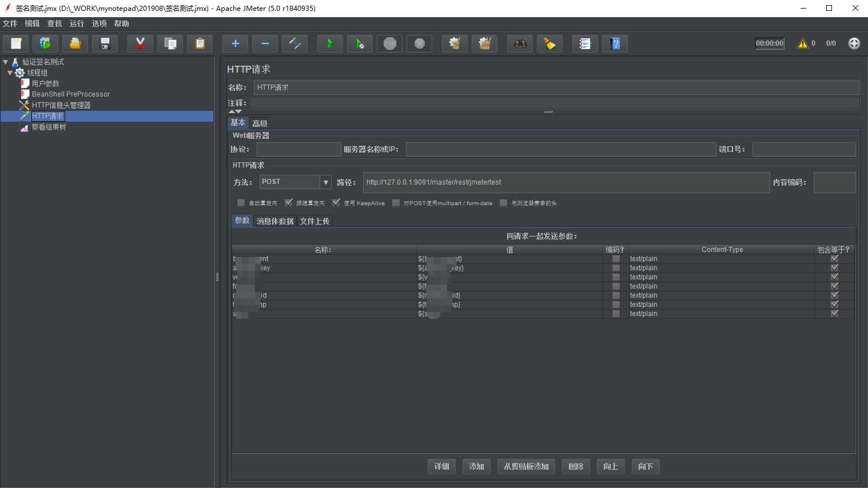868x488 pixels.
Task: Toggle 编码 checkbox in last parameter row
Action: coord(616,314)
